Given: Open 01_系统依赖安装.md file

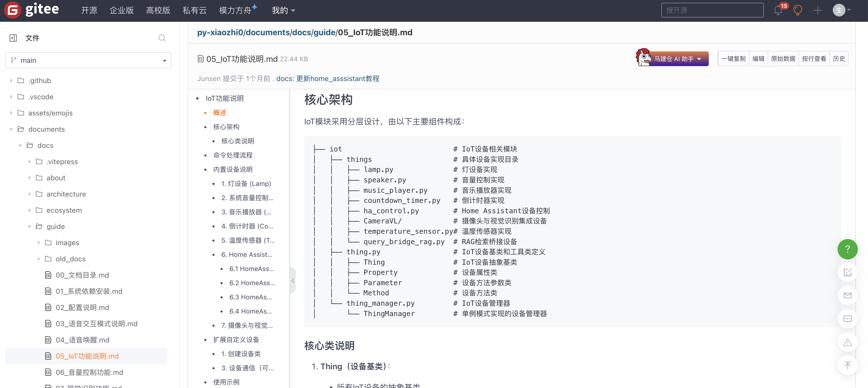Looking at the screenshot, I should [x=89, y=291].
